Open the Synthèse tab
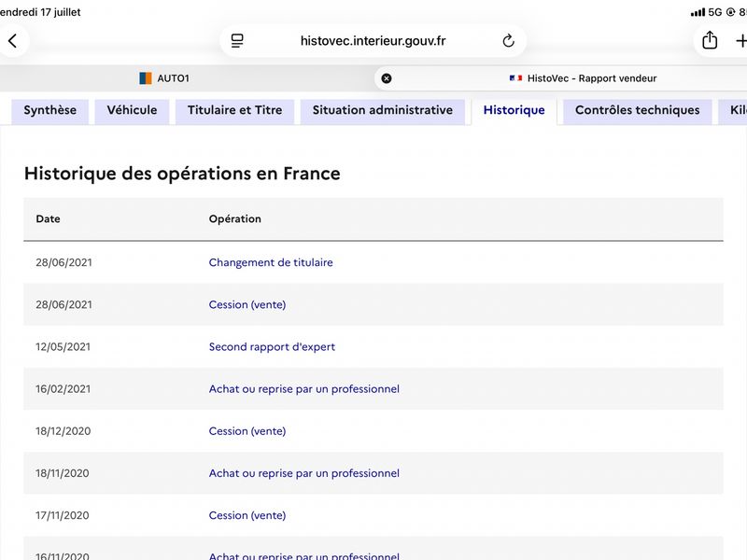Viewport: 747px width, 560px height. point(50,110)
